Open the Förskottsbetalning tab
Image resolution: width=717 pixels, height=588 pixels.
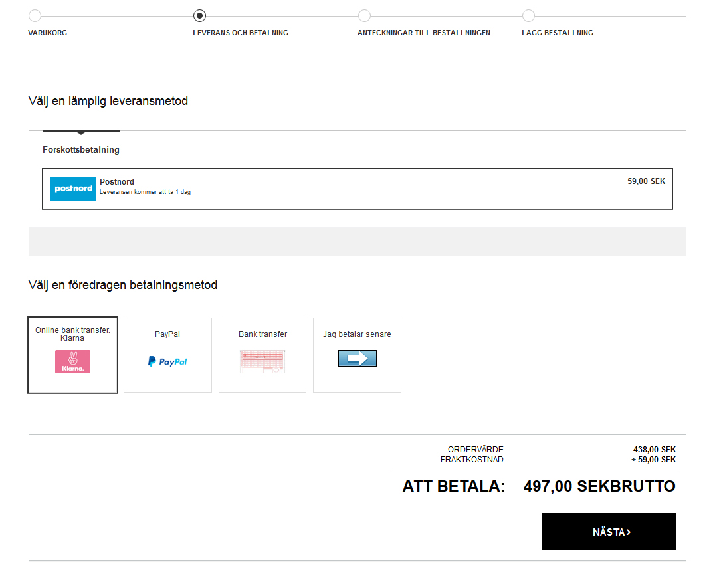(x=81, y=150)
